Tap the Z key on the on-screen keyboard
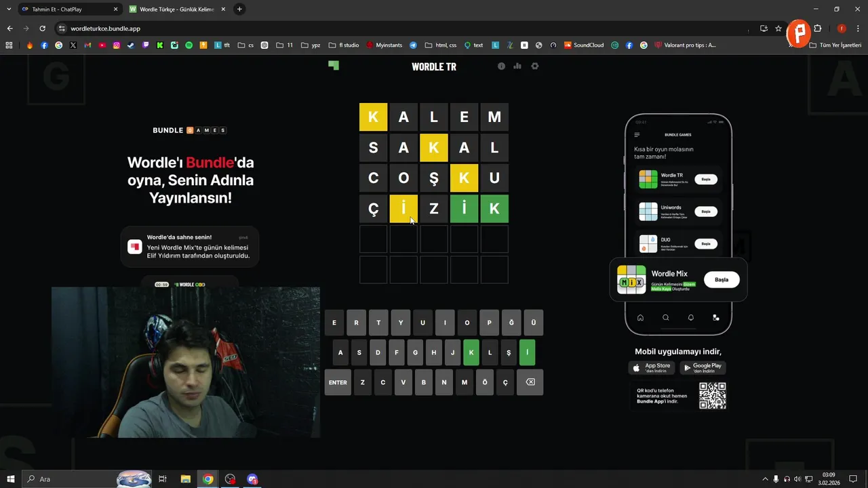 pos(363,382)
